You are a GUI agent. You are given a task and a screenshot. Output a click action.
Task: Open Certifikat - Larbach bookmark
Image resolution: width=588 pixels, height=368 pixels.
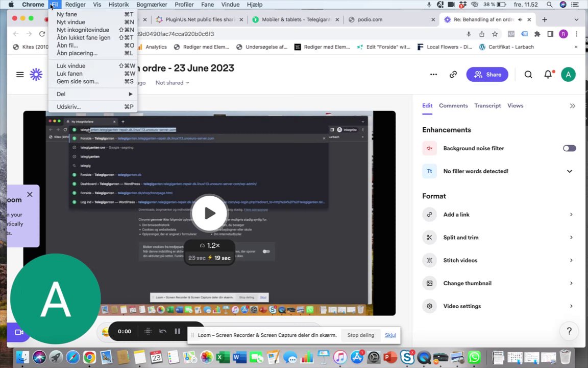pyautogui.click(x=507, y=47)
